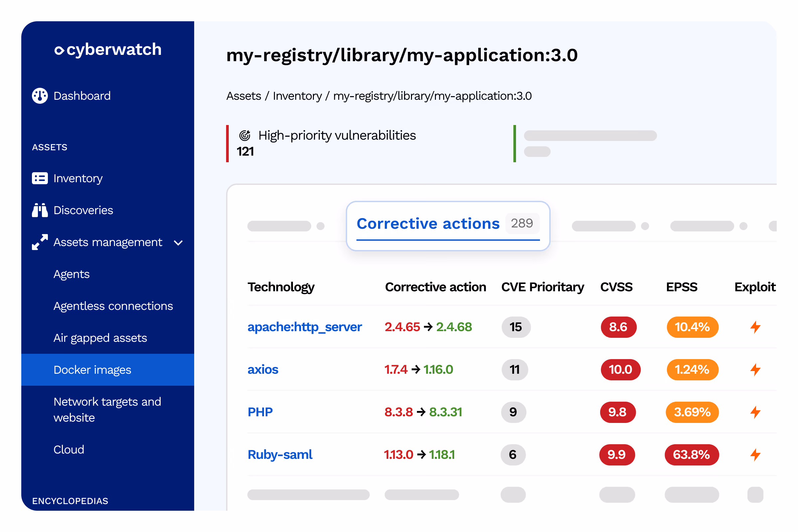Click 1.7.4 to 1.16.0 corrective action

pyautogui.click(x=419, y=369)
